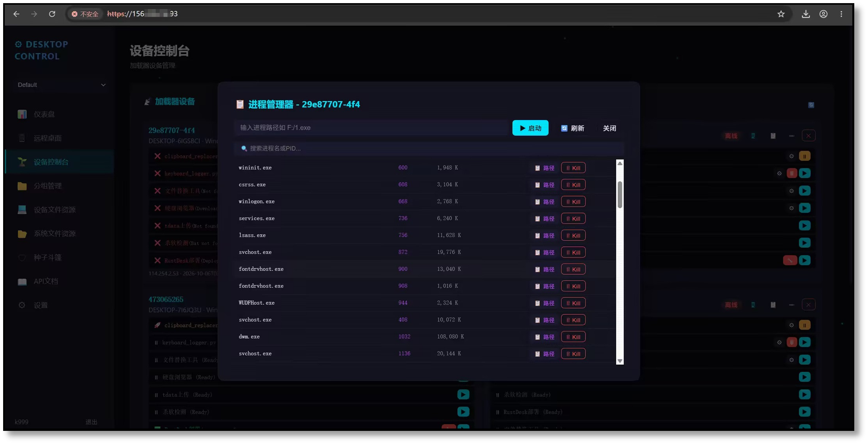Click the 刷新 button in process manager
The height and width of the screenshot is (445, 868).
click(573, 128)
